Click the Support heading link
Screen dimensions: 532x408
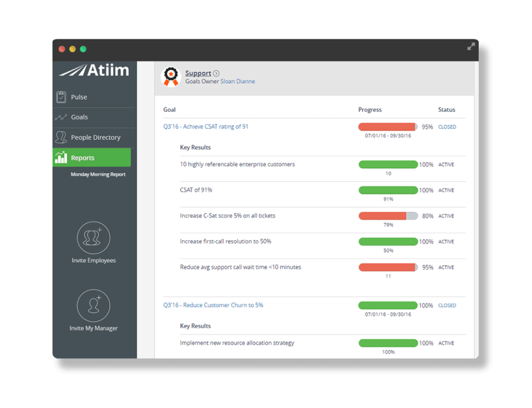point(198,73)
